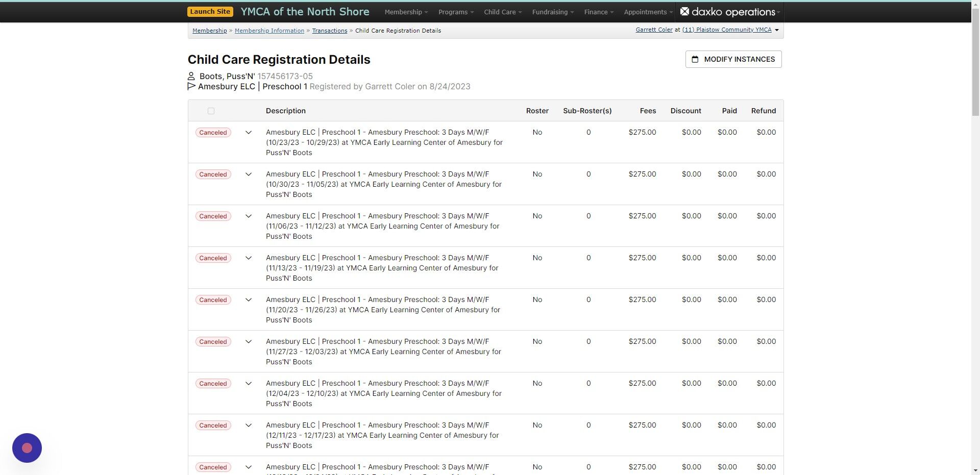Click the MODIFY INSTANCES button

click(x=733, y=59)
